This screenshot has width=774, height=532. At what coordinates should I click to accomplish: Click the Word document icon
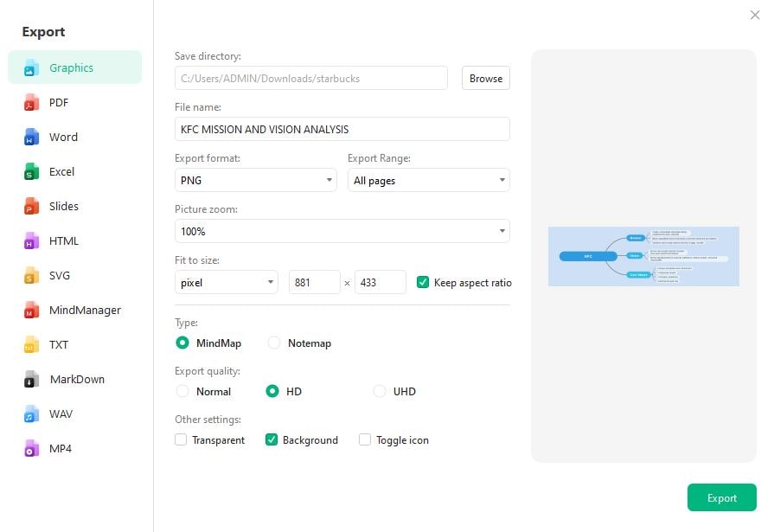[30, 138]
